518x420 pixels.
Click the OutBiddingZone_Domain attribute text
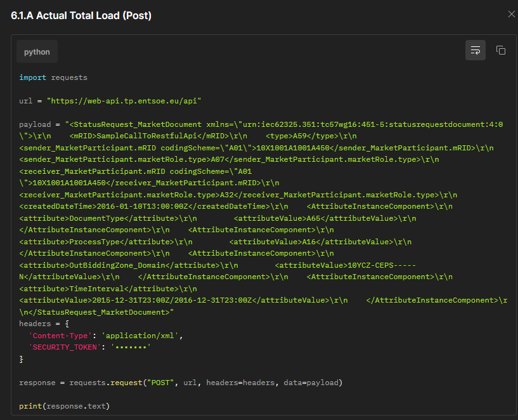[117, 265]
